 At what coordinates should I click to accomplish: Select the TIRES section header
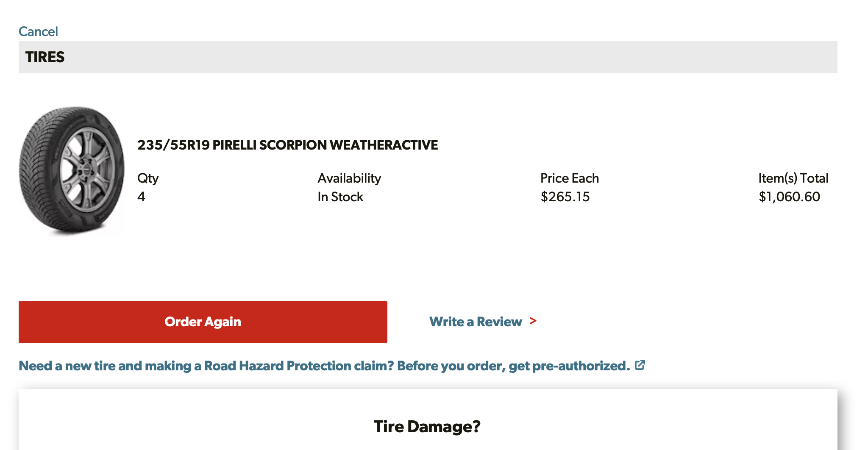(45, 57)
